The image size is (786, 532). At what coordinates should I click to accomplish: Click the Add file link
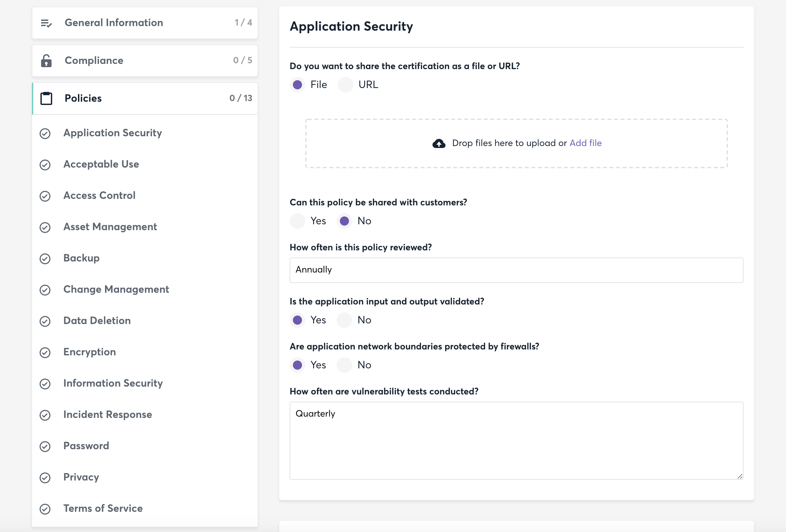[585, 143]
